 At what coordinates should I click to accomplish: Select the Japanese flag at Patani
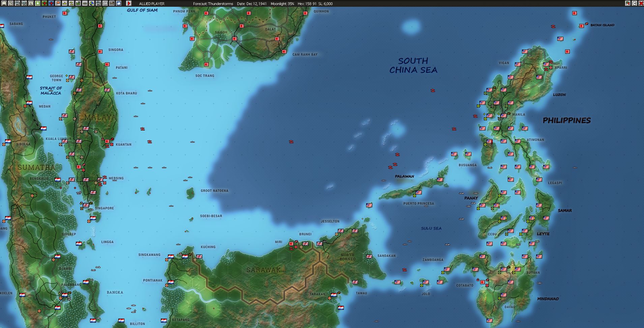tap(107, 64)
